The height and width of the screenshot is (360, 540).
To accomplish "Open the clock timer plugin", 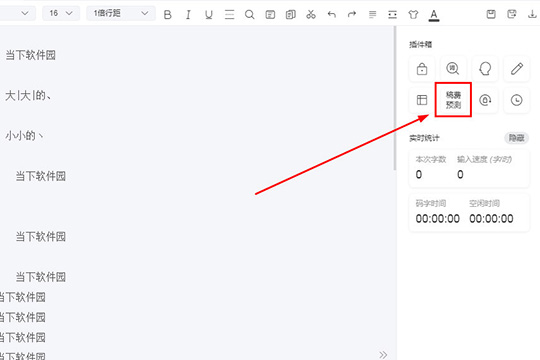I will (517, 100).
